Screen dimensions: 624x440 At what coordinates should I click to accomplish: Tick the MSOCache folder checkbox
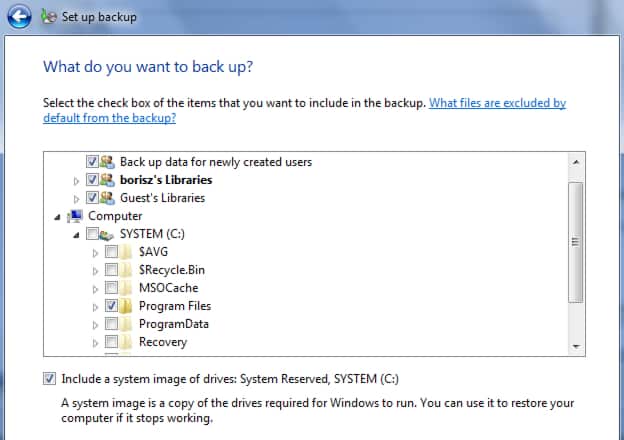tap(111, 288)
